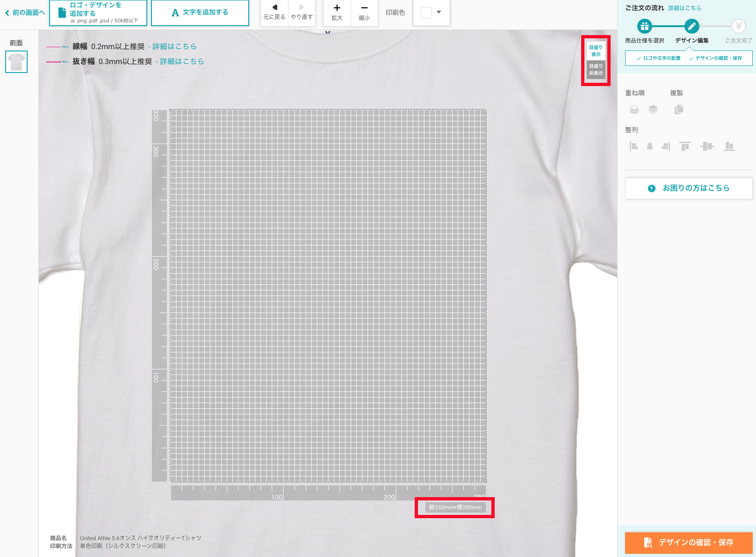Align objects to bottom edge
The image size is (756, 557).
[729, 146]
